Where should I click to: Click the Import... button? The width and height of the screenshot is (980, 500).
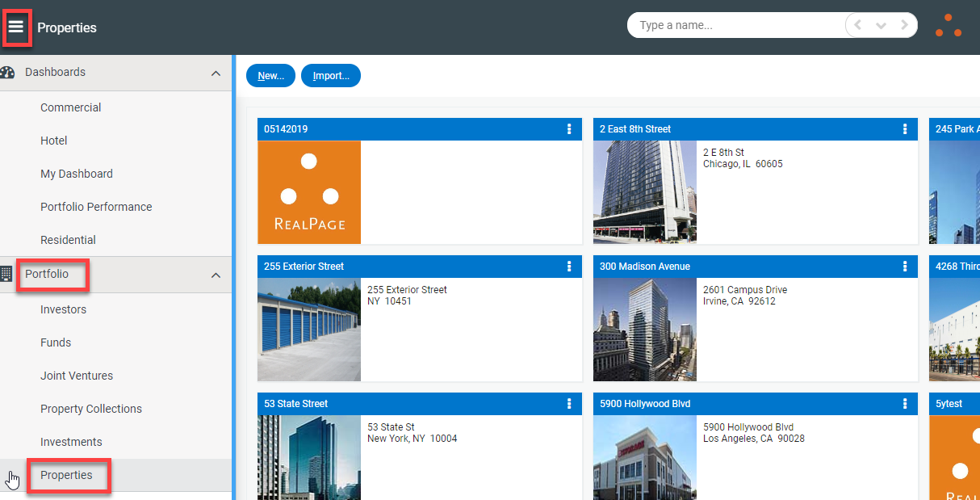click(331, 76)
